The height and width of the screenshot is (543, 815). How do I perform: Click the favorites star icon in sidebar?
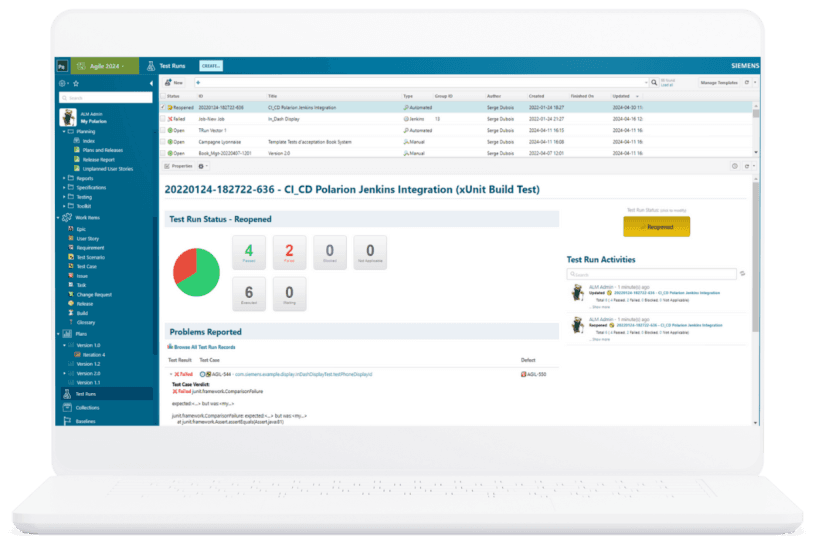tap(76, 83)
